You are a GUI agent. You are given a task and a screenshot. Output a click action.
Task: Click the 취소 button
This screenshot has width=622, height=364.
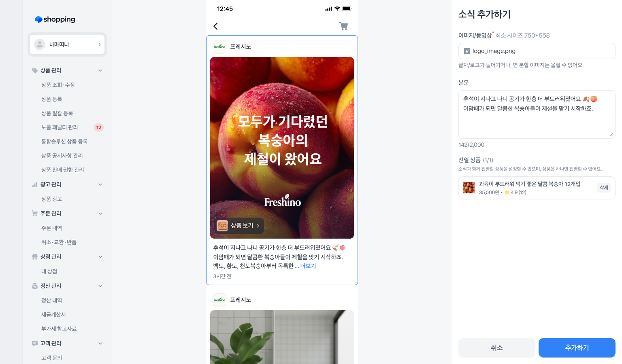point(497,348)
